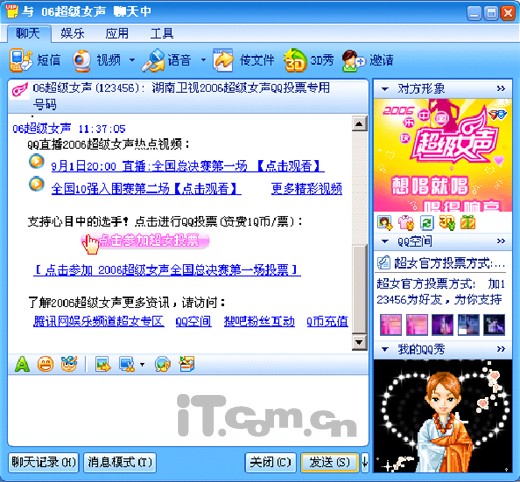Screen dimensions: 520x482
Task: Invite a contact with 邀请 icon
Action: pyautogui.click(x=354, y=61)
